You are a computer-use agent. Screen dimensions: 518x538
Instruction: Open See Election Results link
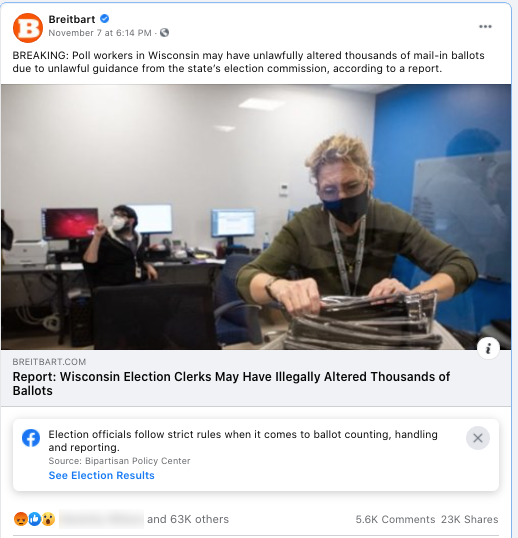[102, 475]
